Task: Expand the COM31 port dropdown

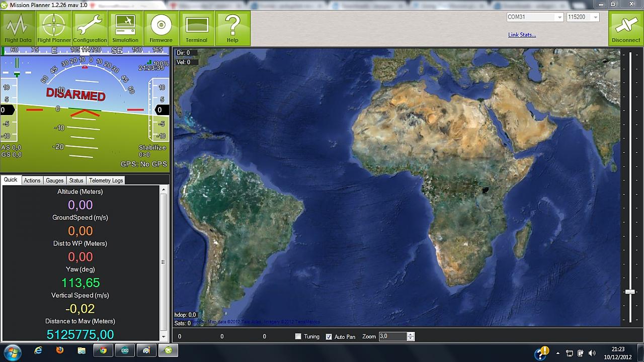Action: pyautogui.click(x=559, y=17)
